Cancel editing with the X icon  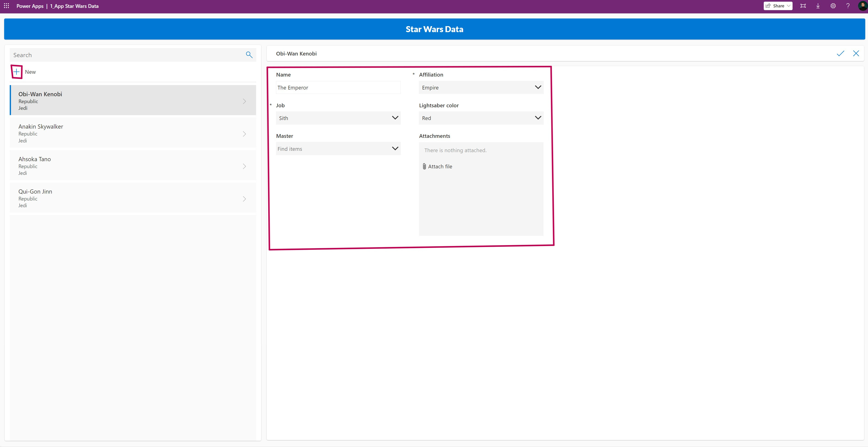click(x=856, y=54)
